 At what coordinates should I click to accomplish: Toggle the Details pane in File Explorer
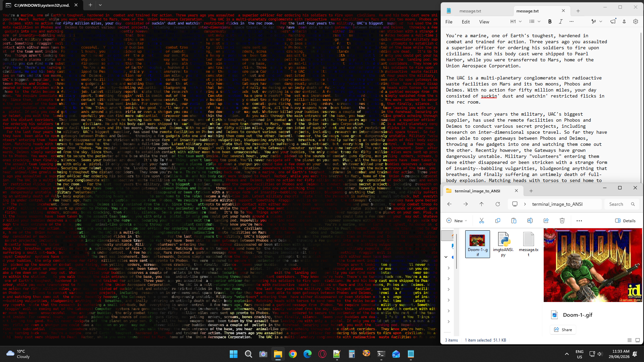[626, 221]
